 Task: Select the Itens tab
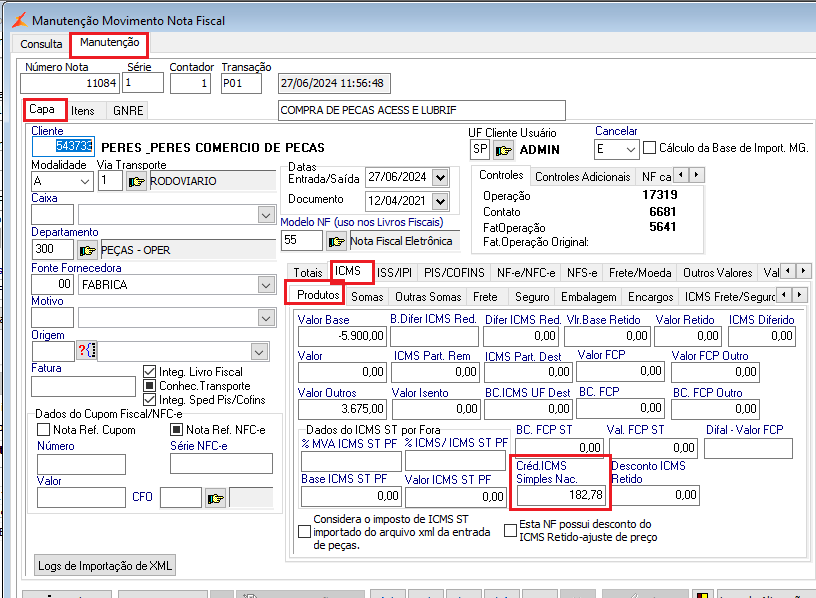click(83, 110)
